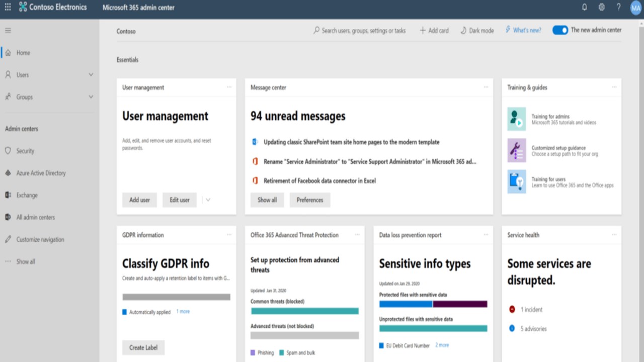The width and height of the screenshot is (644, 362).
Task: Open Advanced Threat Protection card more options
Action: tap(358, 235)
